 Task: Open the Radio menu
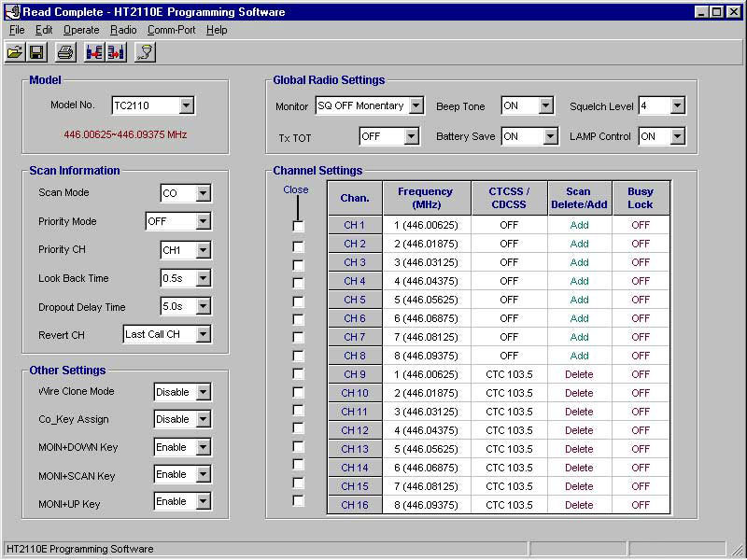(123, 30)
